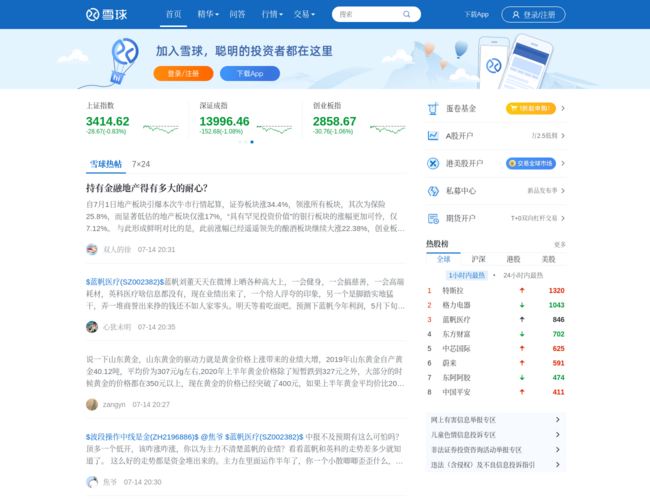Toggle the 1小时内最热 filter
The image size is (650, 500).
(467, 275)
